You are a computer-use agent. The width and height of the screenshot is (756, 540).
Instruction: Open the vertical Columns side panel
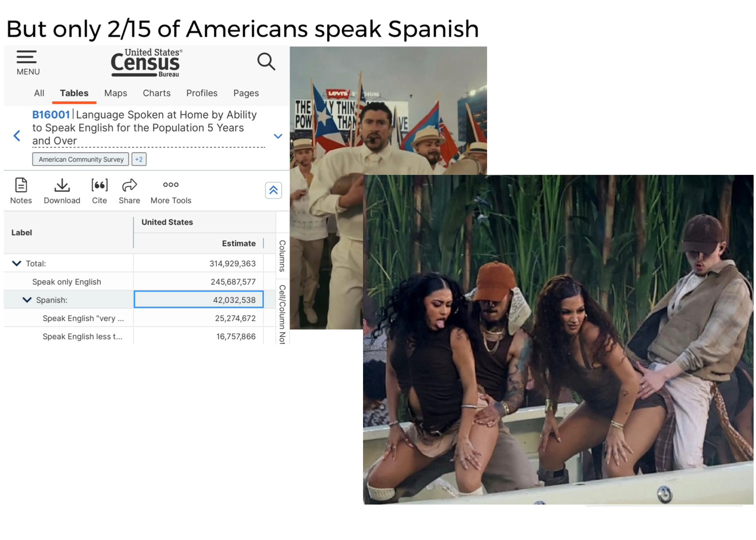pyautogui.click(x=282, y=256)
